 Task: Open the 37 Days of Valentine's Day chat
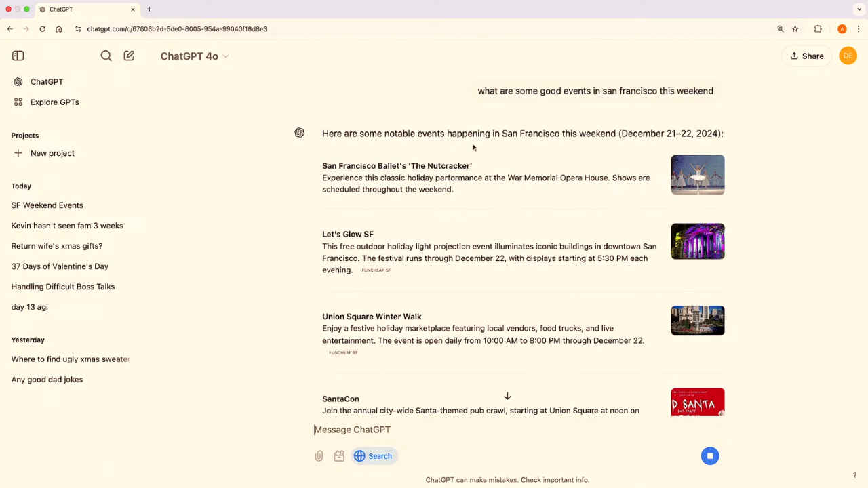click(60, 266)
